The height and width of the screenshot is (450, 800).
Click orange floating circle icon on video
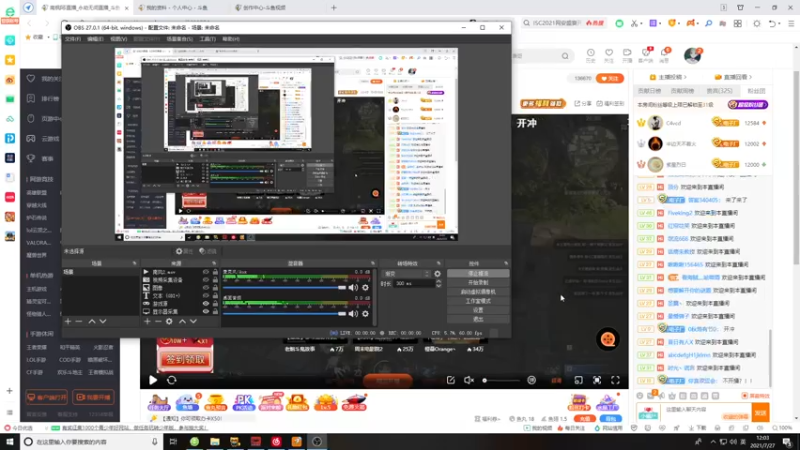pyautogui.click(x=608, y=339)
